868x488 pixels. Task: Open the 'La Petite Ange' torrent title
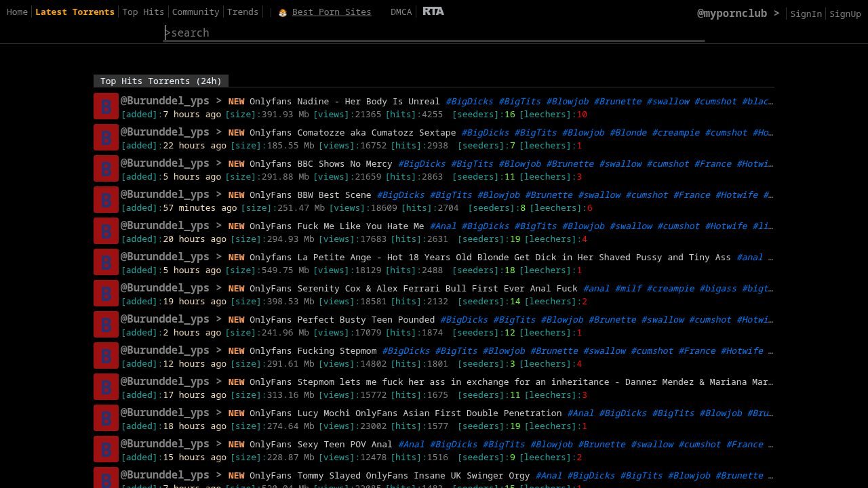click(x=490, y=258)
